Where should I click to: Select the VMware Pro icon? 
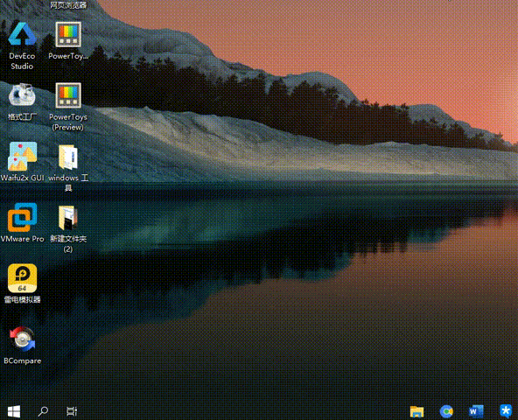point(22,217)
